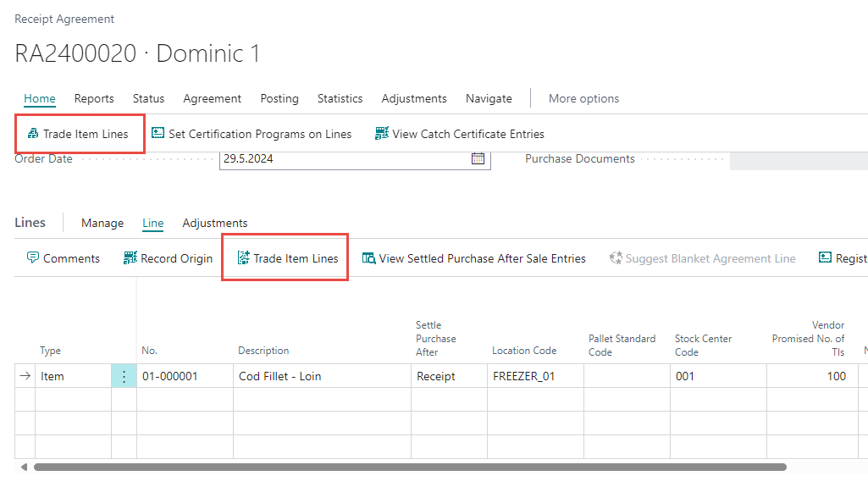
Task: Select the Cod Fillet - Loin description cell
Action: 322,376
